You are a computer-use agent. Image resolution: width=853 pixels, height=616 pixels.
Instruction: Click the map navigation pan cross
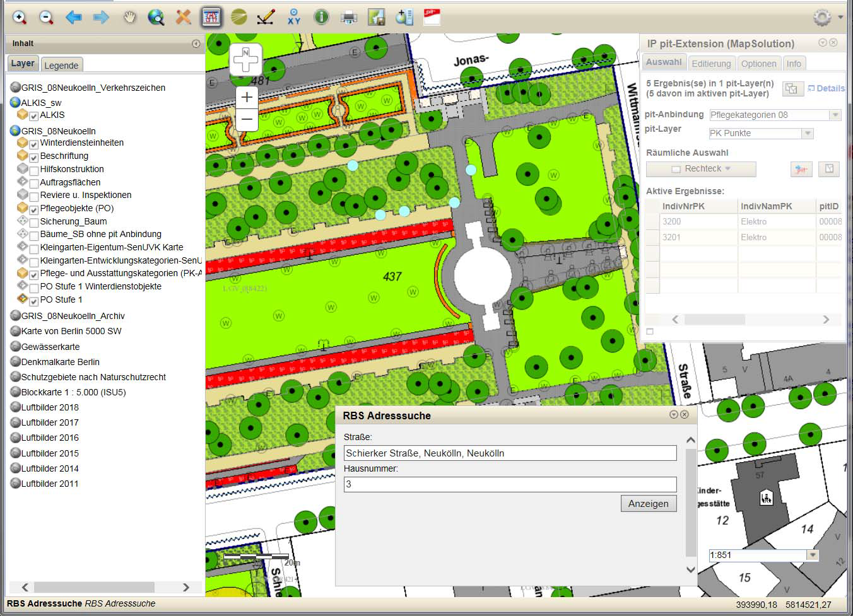(x=245, y=60)
